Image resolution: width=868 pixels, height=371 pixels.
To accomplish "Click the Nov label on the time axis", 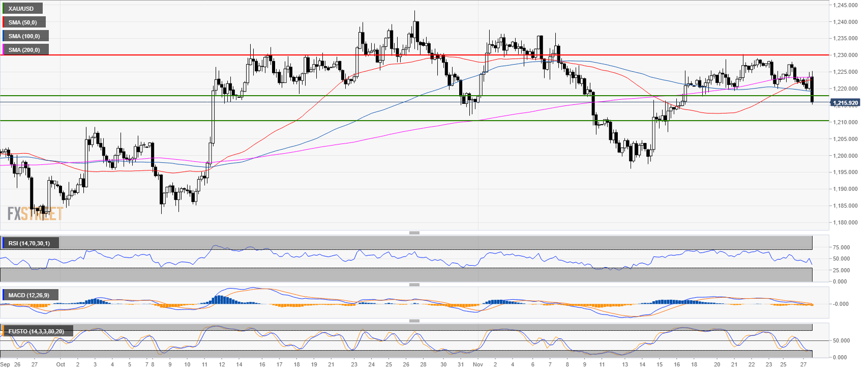I will point(477,364).
